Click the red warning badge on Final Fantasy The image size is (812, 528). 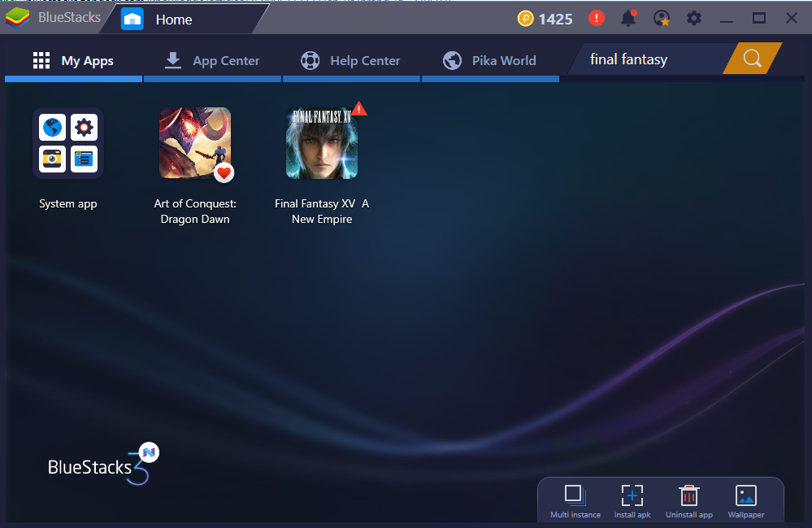coord(359,109)
